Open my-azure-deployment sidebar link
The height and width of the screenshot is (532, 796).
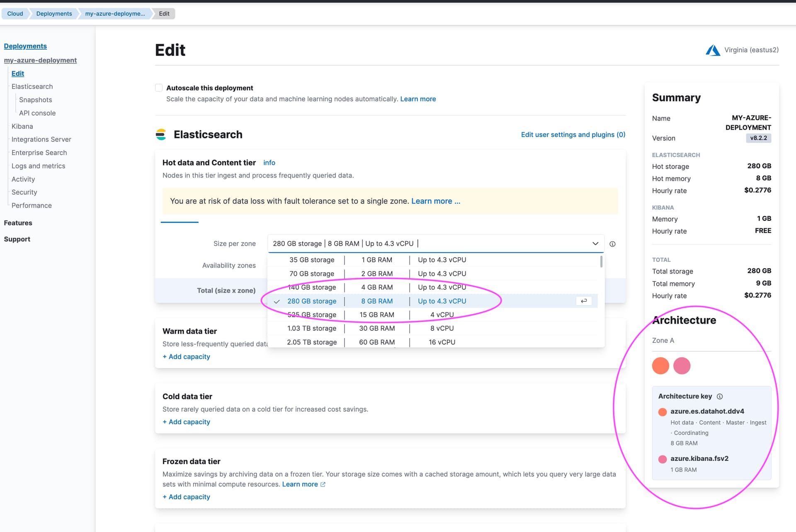40,60
